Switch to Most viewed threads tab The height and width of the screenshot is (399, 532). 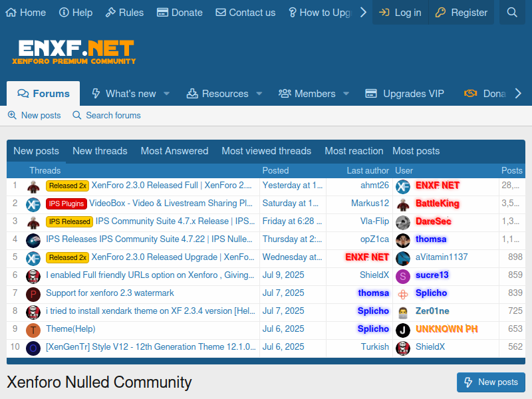pos(267,151)
